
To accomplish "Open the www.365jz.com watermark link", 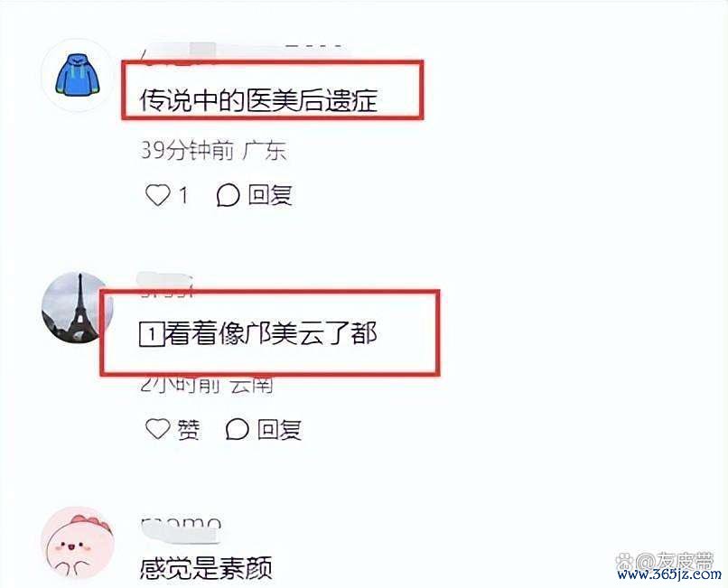I will tap(669, 575).
